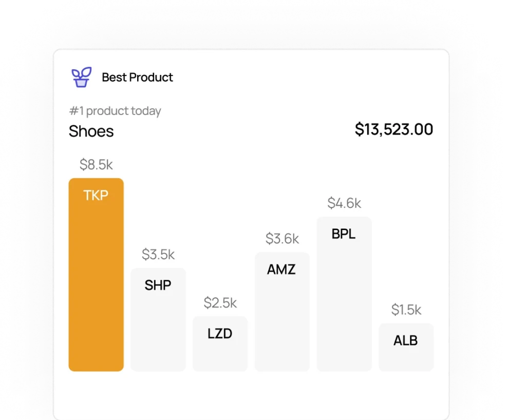Click the AMZ label text
Image resolution: width=526 pixels, height=420 pixels.
(x=281, y=270)
